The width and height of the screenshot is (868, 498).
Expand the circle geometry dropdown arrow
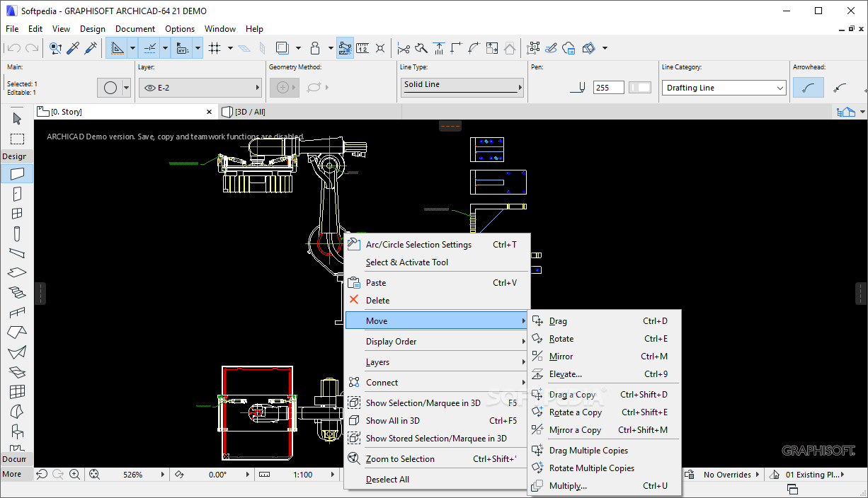127,88
